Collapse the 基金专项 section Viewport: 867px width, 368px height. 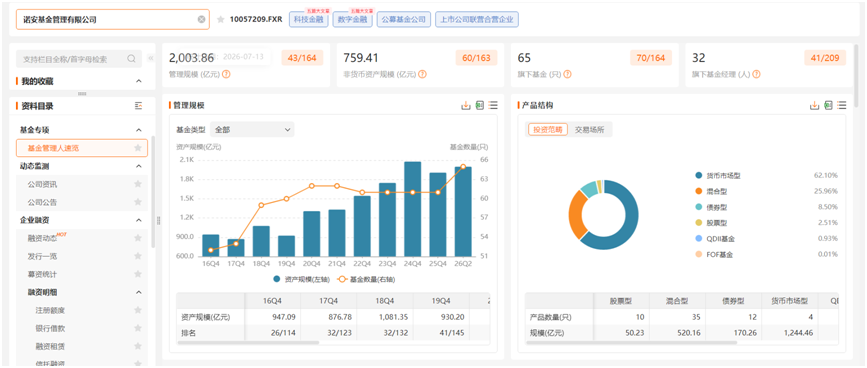[138, 130]
